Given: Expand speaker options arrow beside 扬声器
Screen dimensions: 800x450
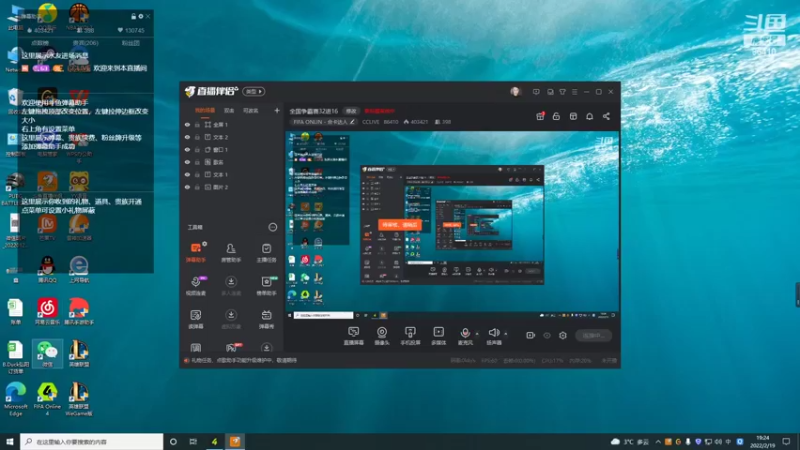Looking at the screenshot, I should pos(506,334).
